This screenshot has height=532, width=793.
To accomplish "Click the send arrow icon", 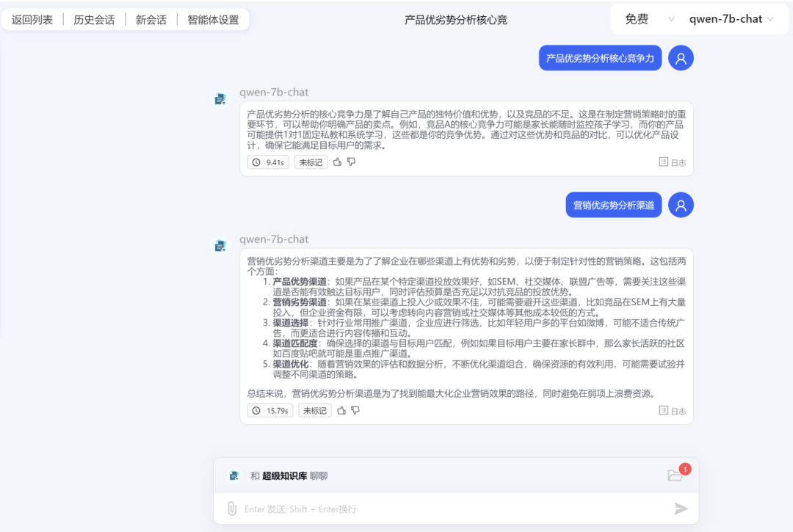I will 681,509.
